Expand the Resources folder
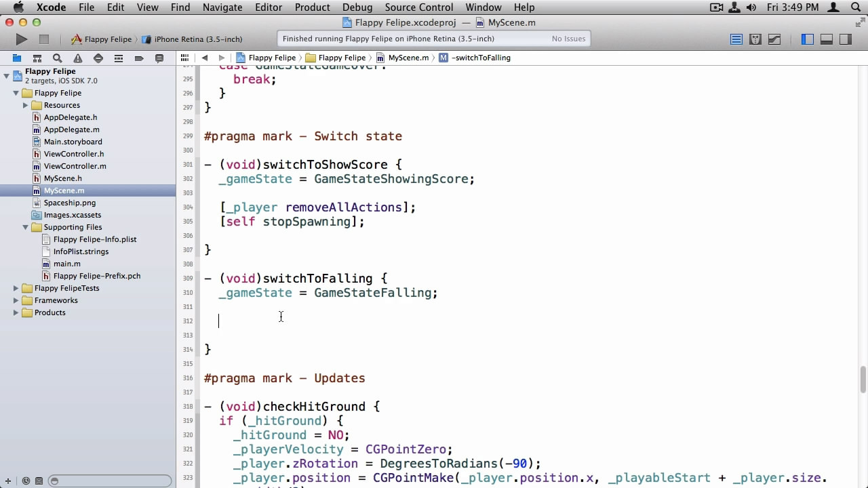 click(26, 105)
